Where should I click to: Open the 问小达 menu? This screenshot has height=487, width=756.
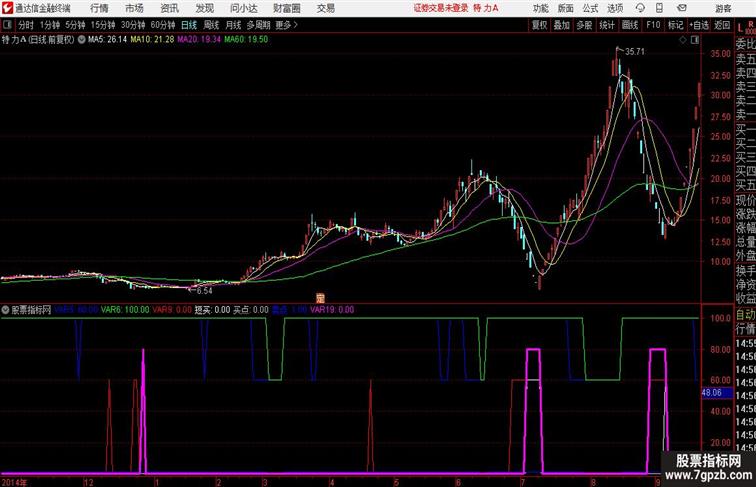click(244, 8)
